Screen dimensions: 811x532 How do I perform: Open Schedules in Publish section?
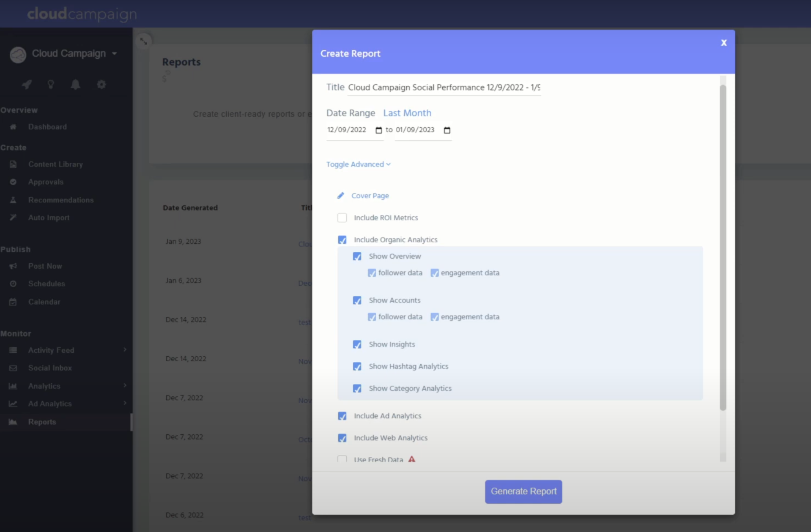click(47, 284)
